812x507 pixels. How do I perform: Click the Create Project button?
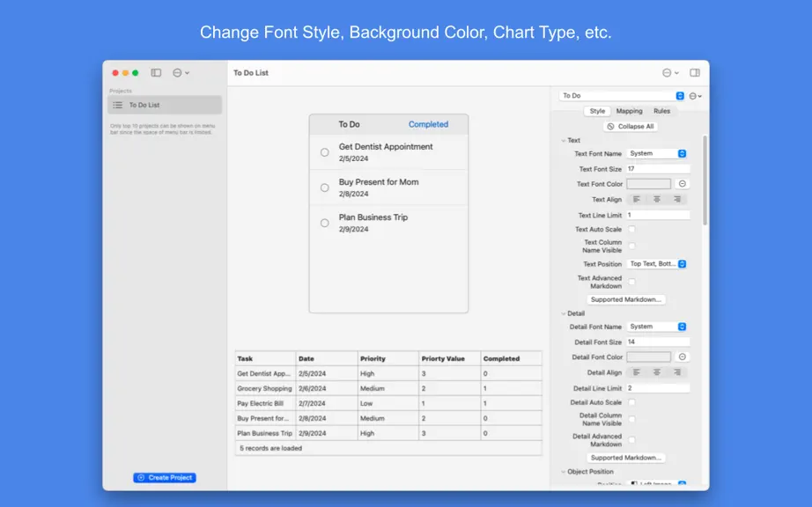click(165, 477)
